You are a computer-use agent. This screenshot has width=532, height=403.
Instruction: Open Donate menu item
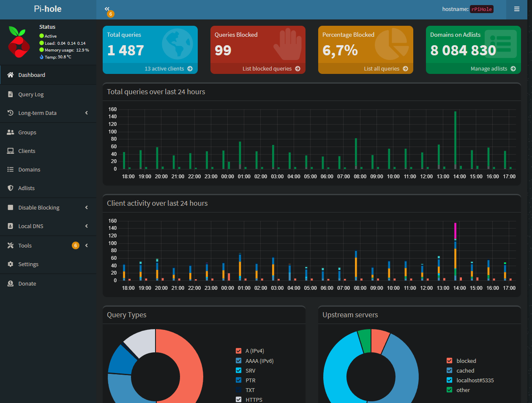pyautogui.click(x=48, y=283)
